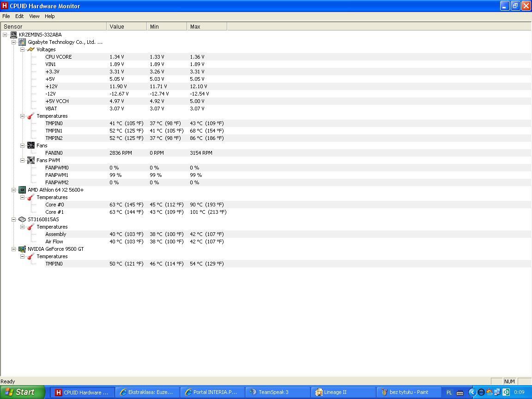Switch to bez tytułu - Paint taskbar button
532x399 pixels.
point(409,392)
